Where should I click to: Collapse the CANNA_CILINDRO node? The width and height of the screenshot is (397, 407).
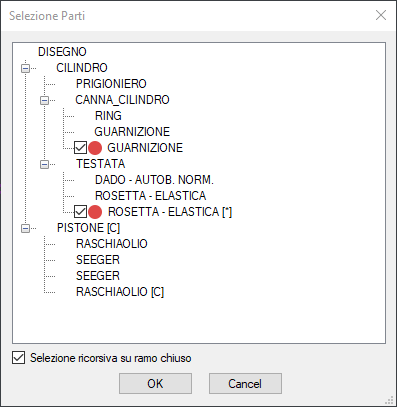click(x=44, y=100)
